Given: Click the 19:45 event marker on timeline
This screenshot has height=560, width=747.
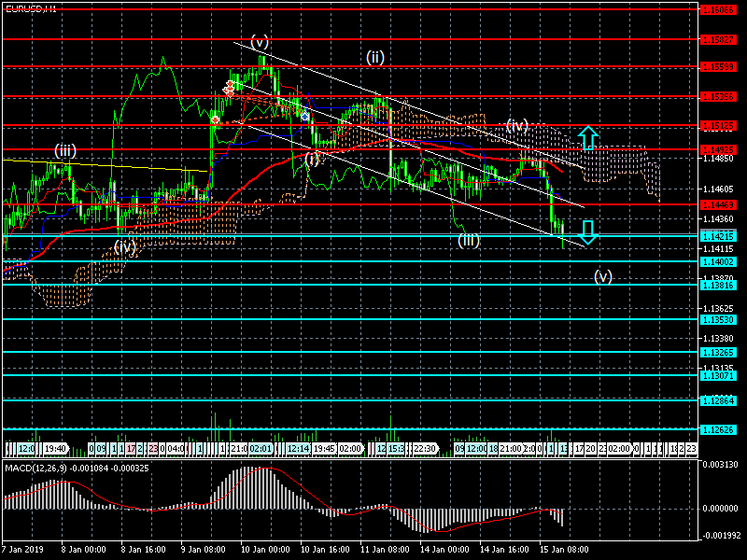Looking at the screenshot, I should pyautogui.click(x=325, y=448).
